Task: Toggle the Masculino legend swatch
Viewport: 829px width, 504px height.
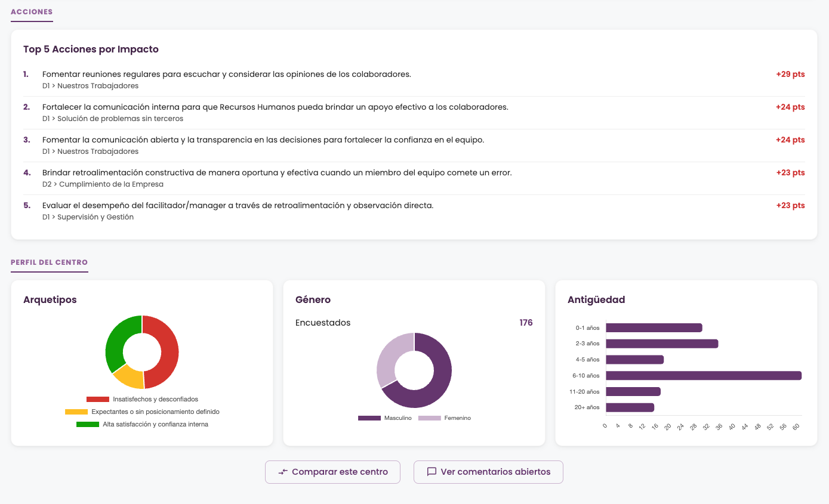Action: coord(369,418)
